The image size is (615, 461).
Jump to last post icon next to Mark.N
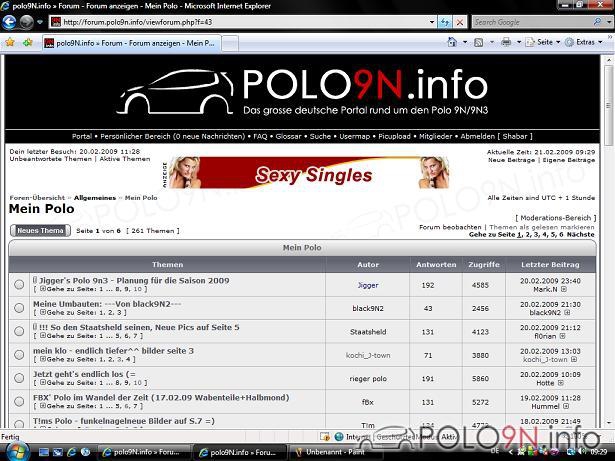(x=564, y=290)
